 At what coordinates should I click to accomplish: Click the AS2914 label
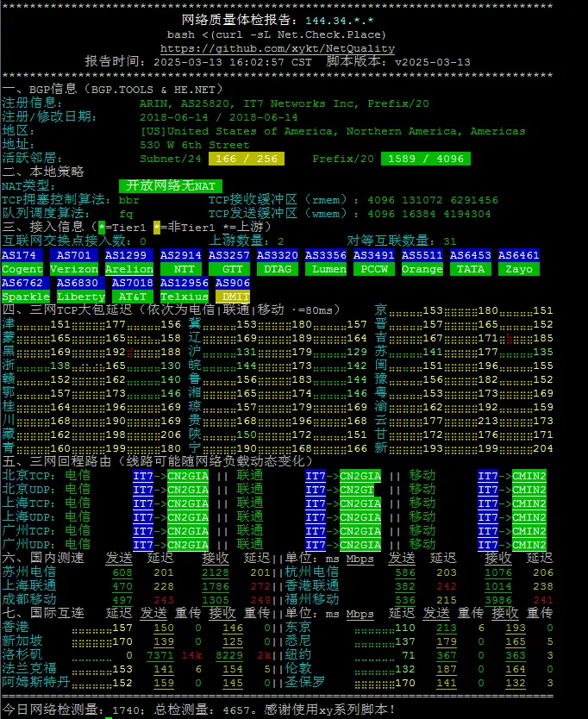pyautogui.click(x=181, y=255)
